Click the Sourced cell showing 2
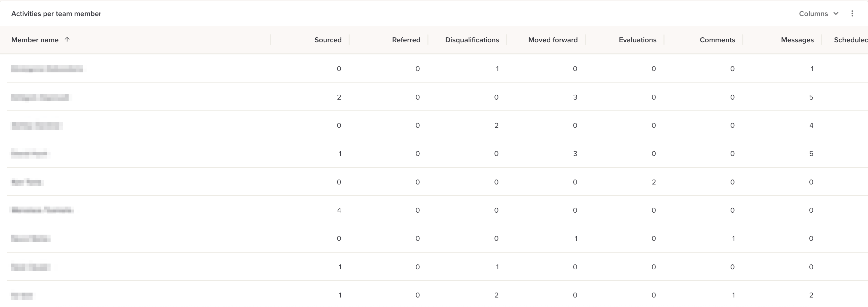The image size is (868, 307). pos(339,97)
